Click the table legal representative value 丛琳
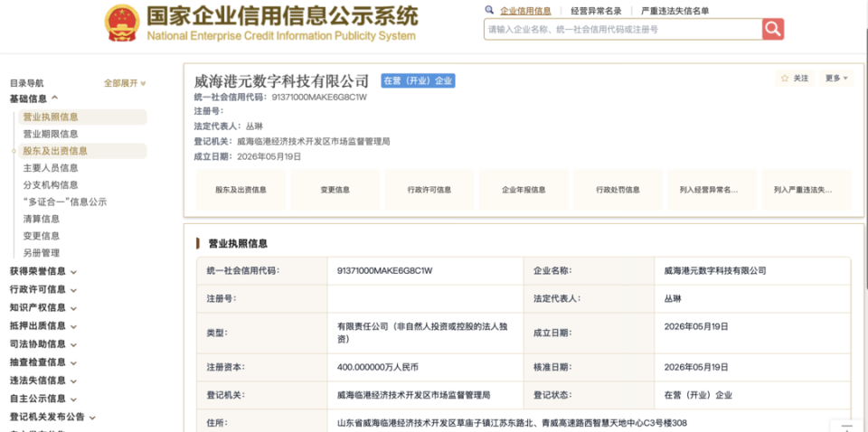This screenshot has height=432, width=868. tap(673, 298)
